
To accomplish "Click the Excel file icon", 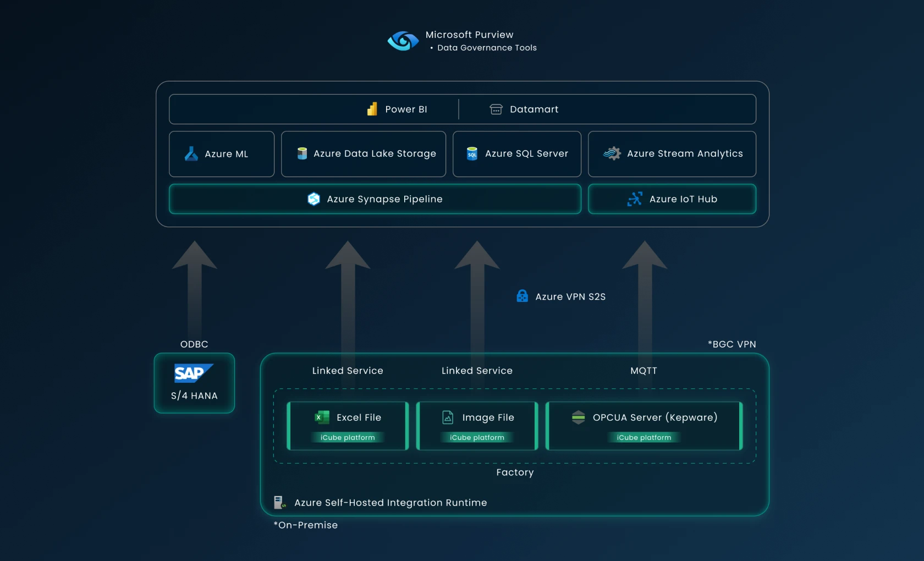I will (x=322, y=417).
